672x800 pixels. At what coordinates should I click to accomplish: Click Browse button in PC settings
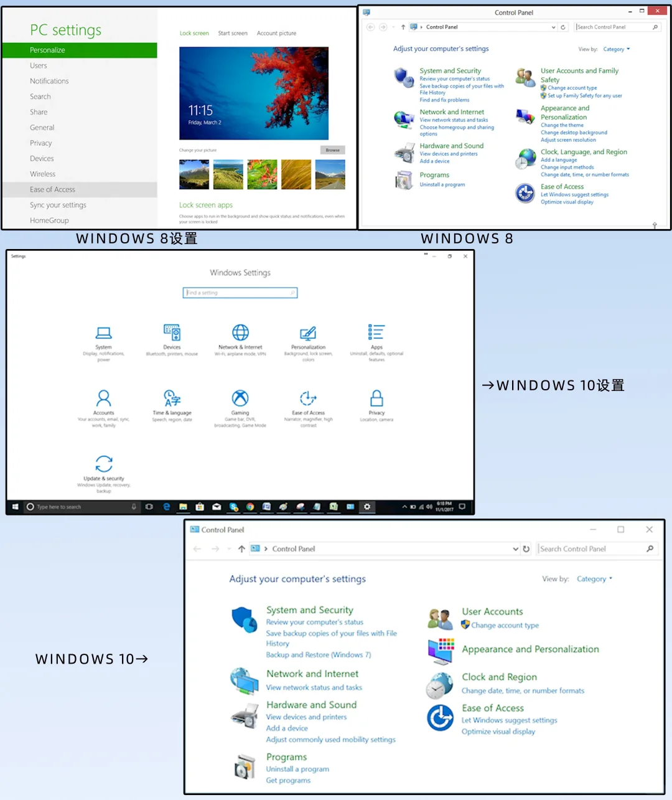[333, 150]
